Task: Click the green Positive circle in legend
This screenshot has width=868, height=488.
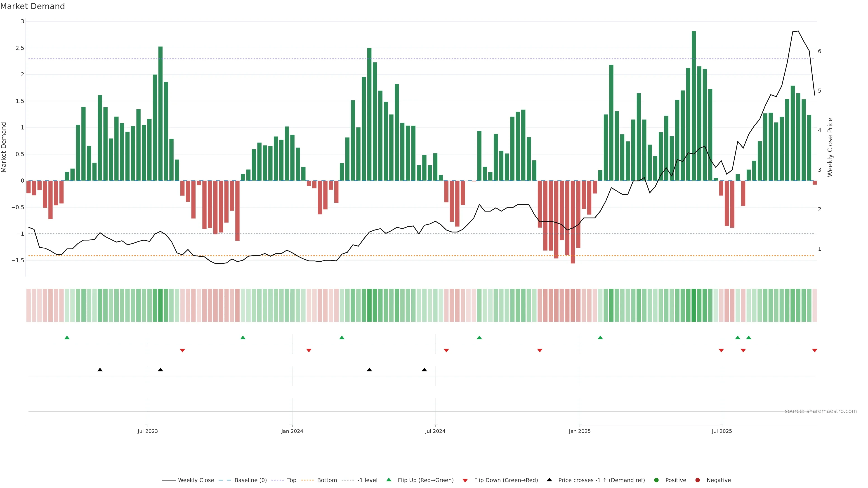Action: point(656,480)
